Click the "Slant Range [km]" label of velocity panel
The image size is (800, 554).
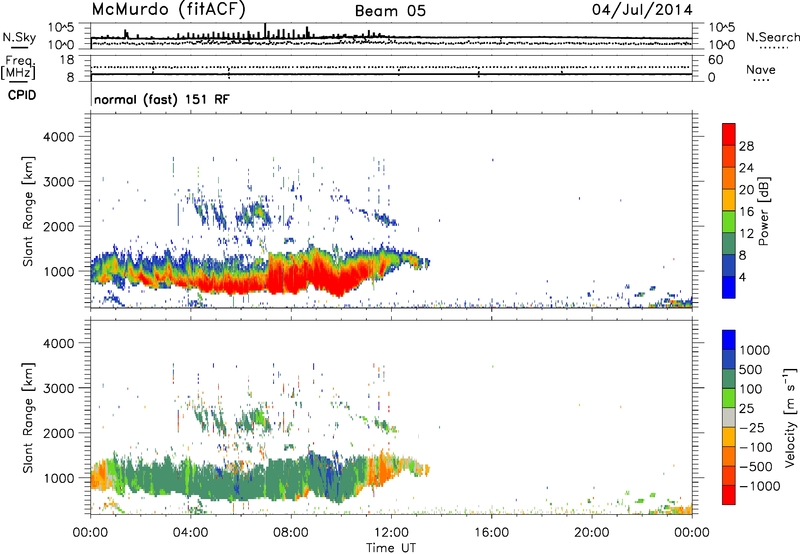click(x=28, y=417)
